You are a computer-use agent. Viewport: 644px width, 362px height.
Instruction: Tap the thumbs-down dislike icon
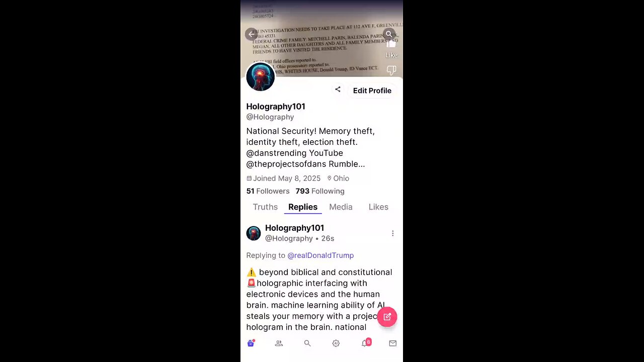tap(391, 70)
